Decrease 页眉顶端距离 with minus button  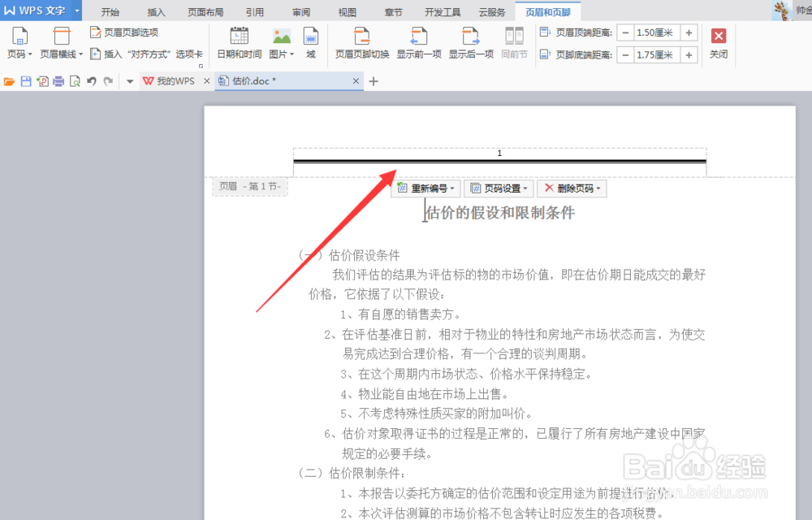click(x=625, y=32)
